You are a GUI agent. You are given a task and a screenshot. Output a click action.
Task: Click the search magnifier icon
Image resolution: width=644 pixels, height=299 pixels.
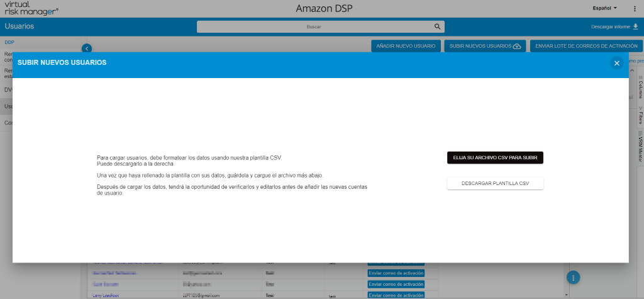click(438, 26)
